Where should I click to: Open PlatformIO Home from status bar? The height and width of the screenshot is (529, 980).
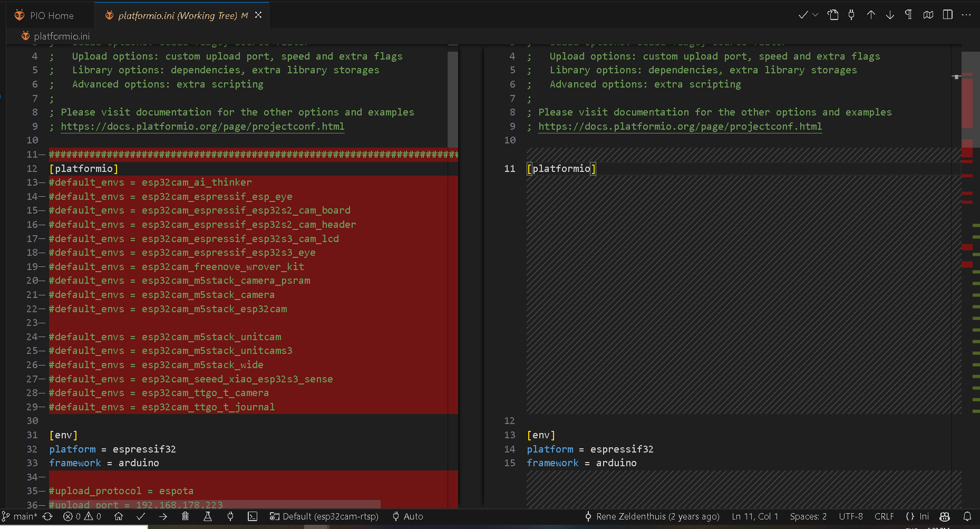click(119, 516)
